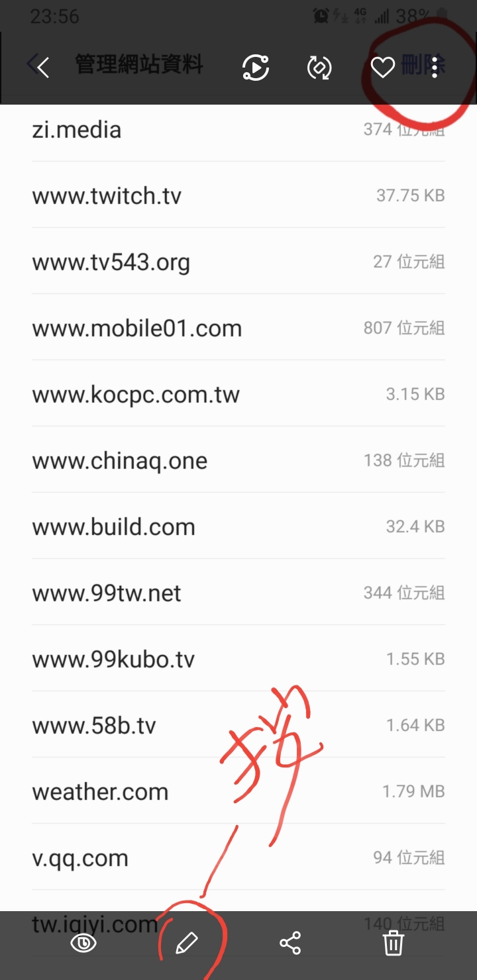Tap the www.58b.tv row
The image size is (477, 980).
tap(238, 724)
